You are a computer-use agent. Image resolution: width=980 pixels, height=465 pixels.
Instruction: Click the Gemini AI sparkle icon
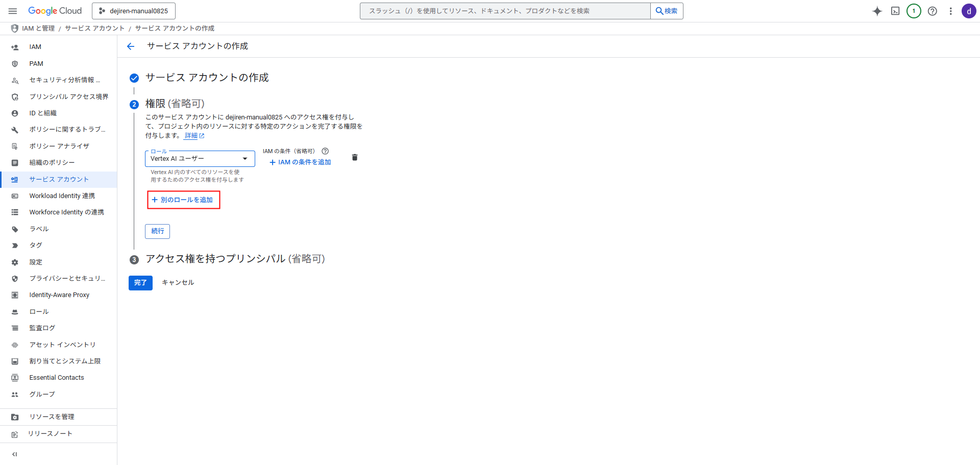pos(877,11)
